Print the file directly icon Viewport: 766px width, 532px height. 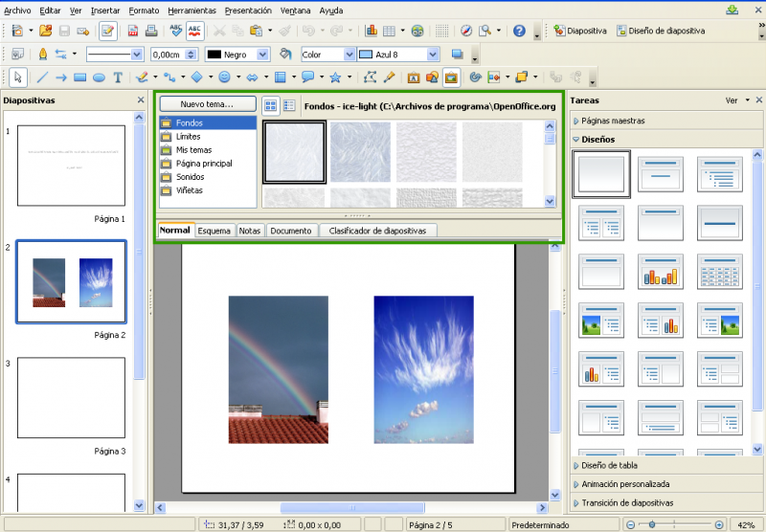(151, 31)
